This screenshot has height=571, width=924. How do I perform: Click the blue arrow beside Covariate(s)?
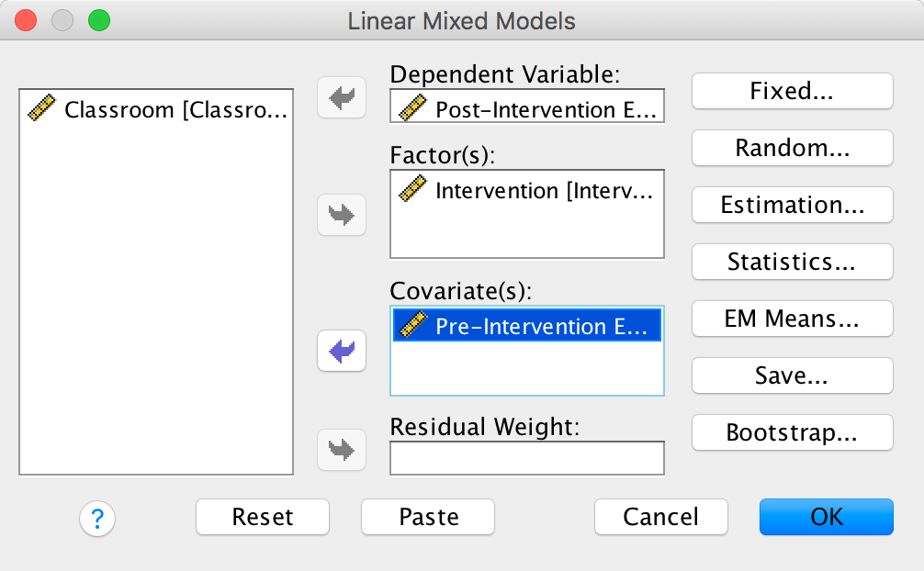click(x=342, y=351)
